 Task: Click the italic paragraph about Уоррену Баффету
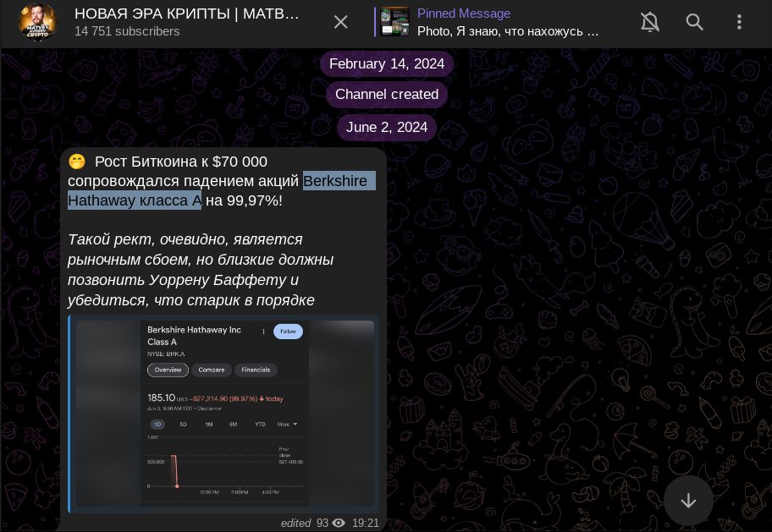coord(201,270)
